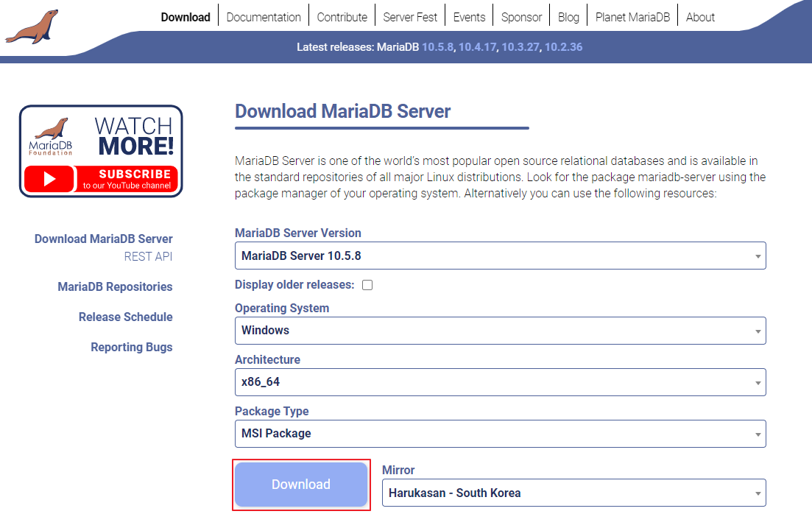Open the MariaDB Server Version dropdown
Screen dimensions: 812x514
(x=501, y=256)
